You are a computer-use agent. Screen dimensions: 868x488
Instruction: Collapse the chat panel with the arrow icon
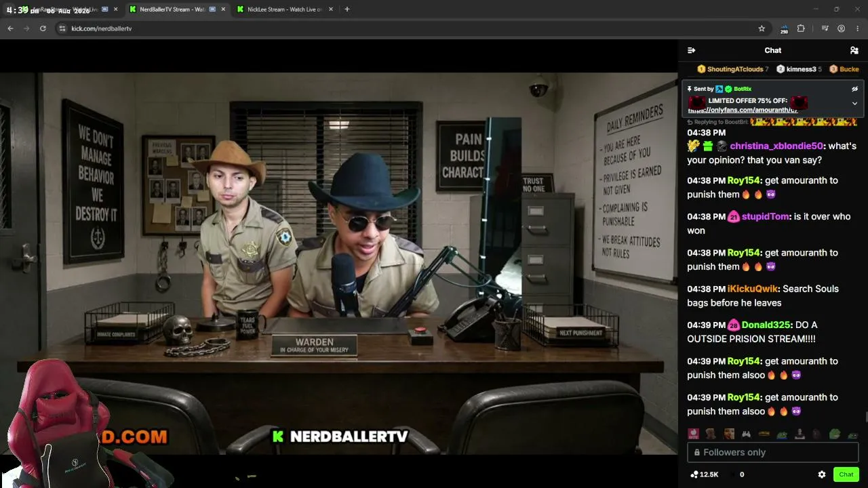(691, 50)
